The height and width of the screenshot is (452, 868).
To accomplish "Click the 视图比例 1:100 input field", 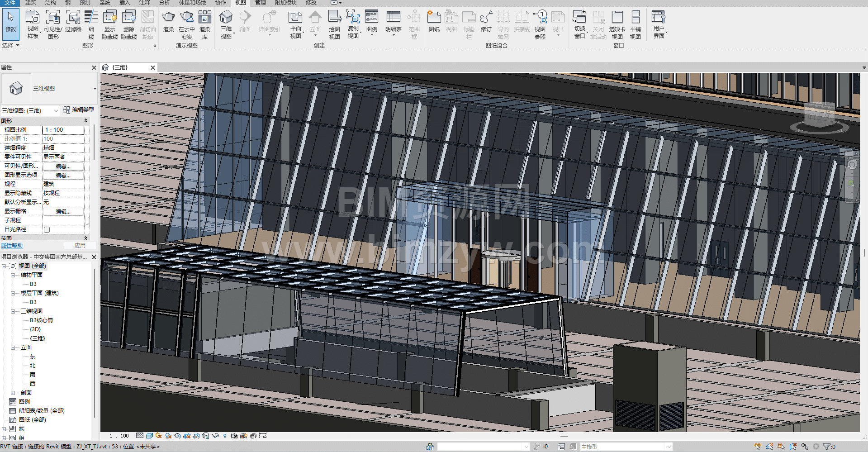I will tap(63, 130).
